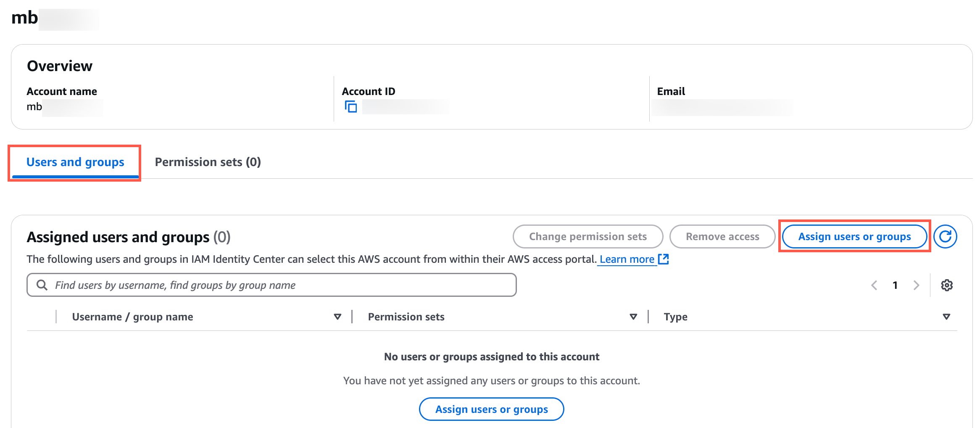Click the refresh icon button
The width and height of the screenshot is (980, 428).
(x=945, y=237)
